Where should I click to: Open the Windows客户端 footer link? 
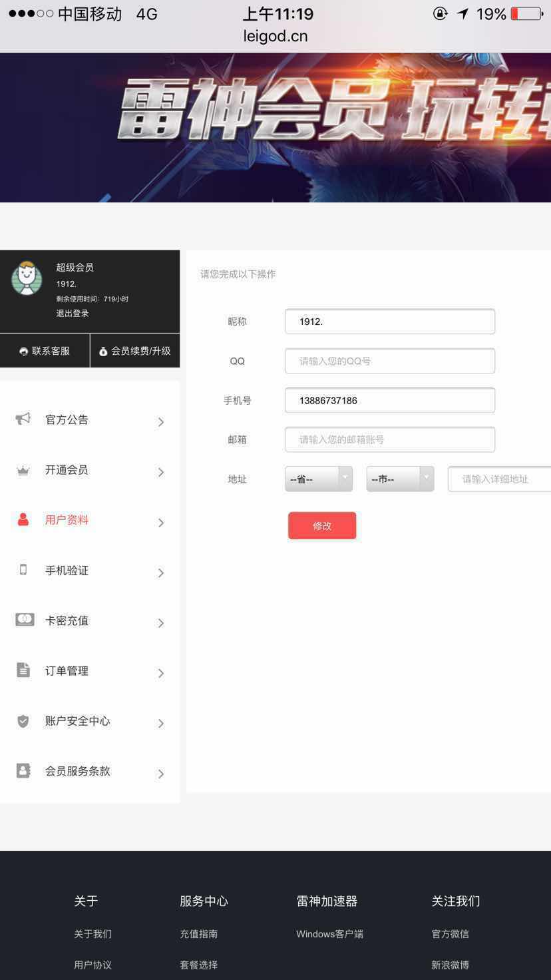329,934
